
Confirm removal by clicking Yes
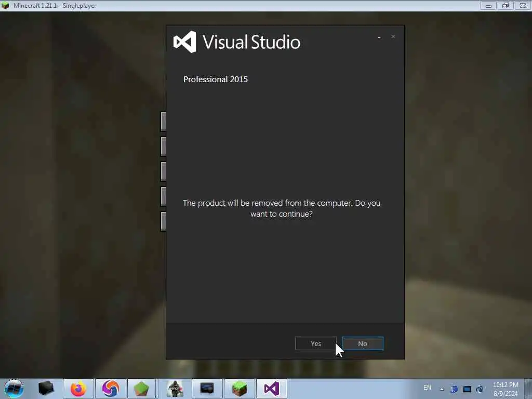coord(315,343)
